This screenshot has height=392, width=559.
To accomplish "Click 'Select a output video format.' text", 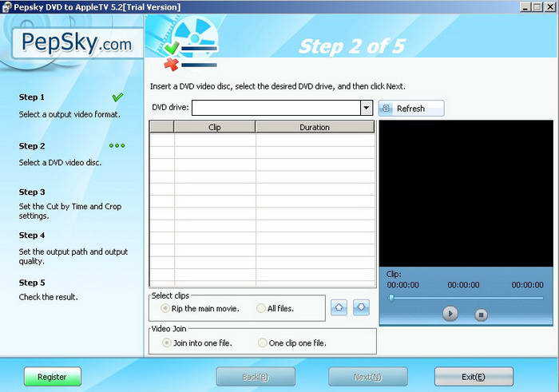I will tap(69, 114).
